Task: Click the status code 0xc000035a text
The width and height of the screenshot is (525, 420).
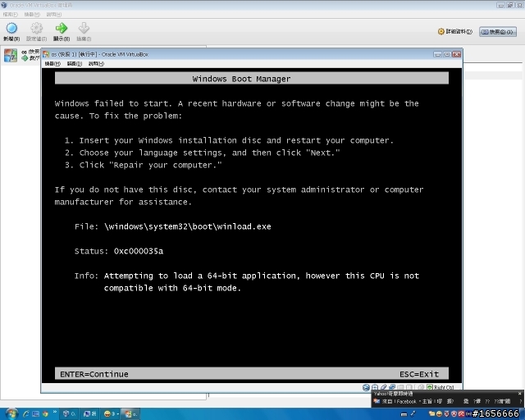Action: [139, 251]
